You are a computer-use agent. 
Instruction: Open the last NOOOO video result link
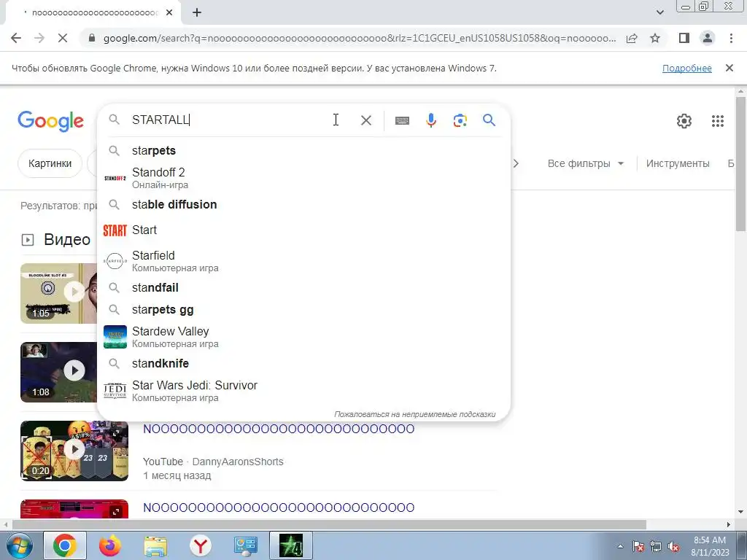279,507
